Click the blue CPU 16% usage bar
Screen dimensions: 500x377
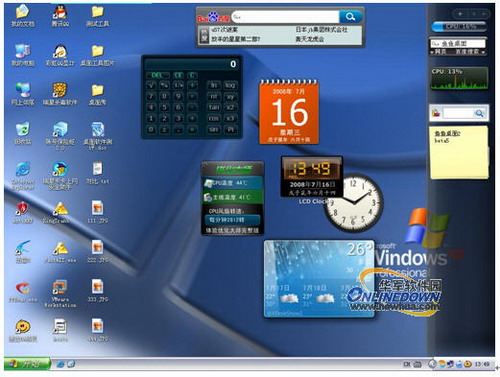coord(459,26)
